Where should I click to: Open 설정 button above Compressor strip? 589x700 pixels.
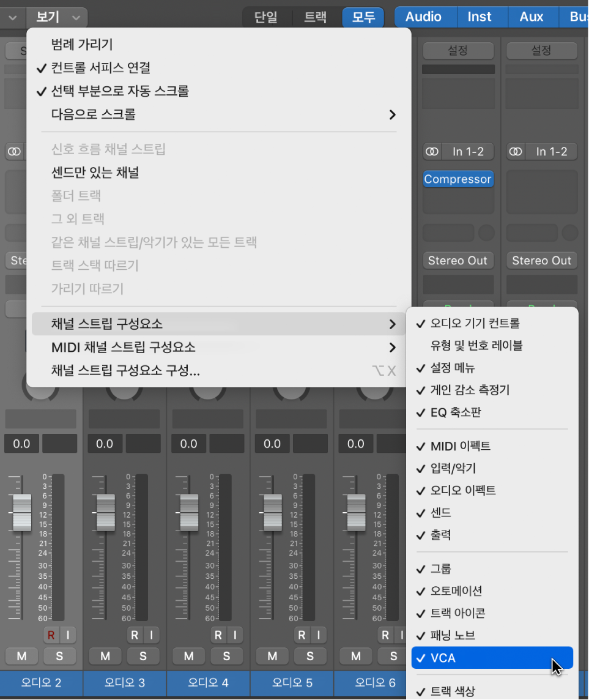click(x=458, y=50)
